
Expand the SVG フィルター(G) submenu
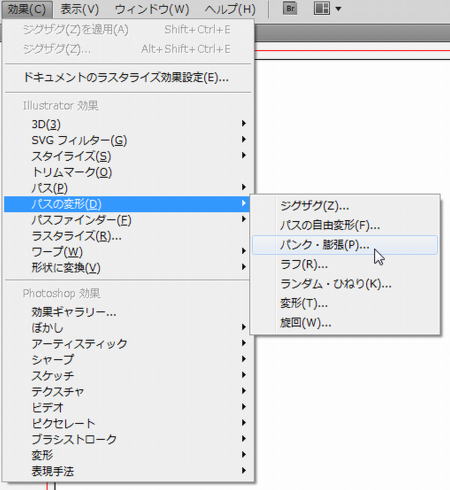pos(128,140)
